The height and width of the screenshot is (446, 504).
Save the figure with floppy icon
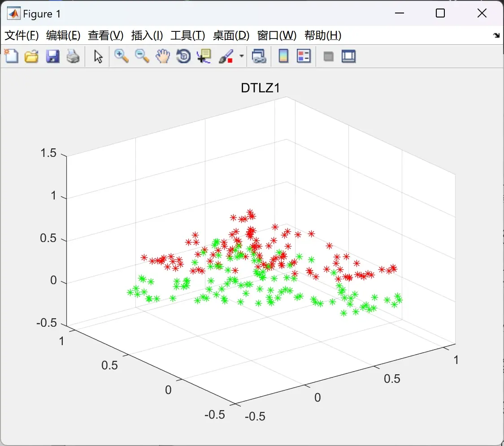click(52, 56)
